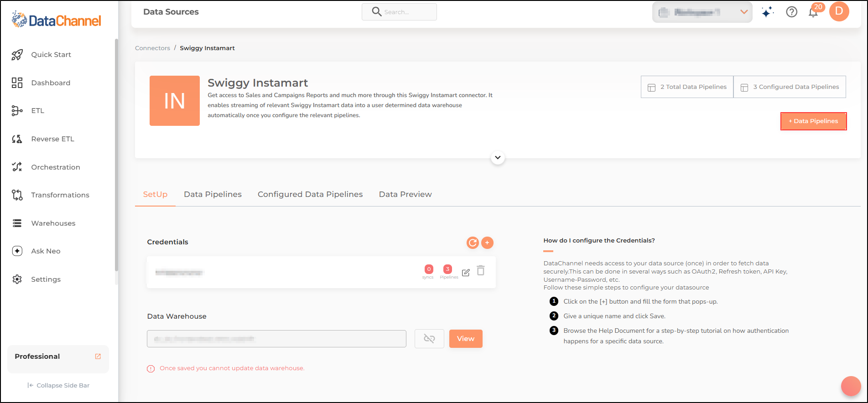Click 'Once saved you cannot update' warning
868x403 pixels.
click(x=232, y=368)
